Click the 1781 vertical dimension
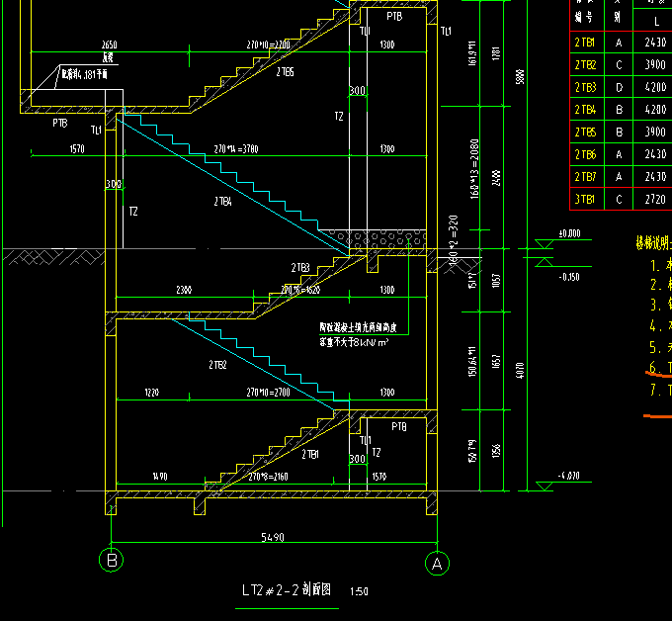This screenshot has height=621, width=672. click(496, 53)
